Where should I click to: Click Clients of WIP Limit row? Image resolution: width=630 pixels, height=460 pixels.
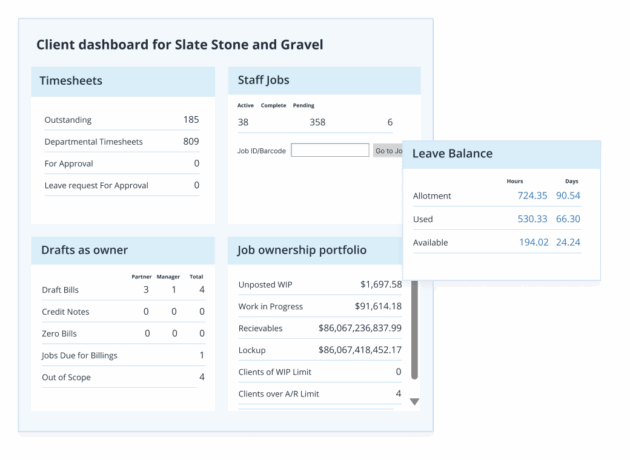coord(320,372)
